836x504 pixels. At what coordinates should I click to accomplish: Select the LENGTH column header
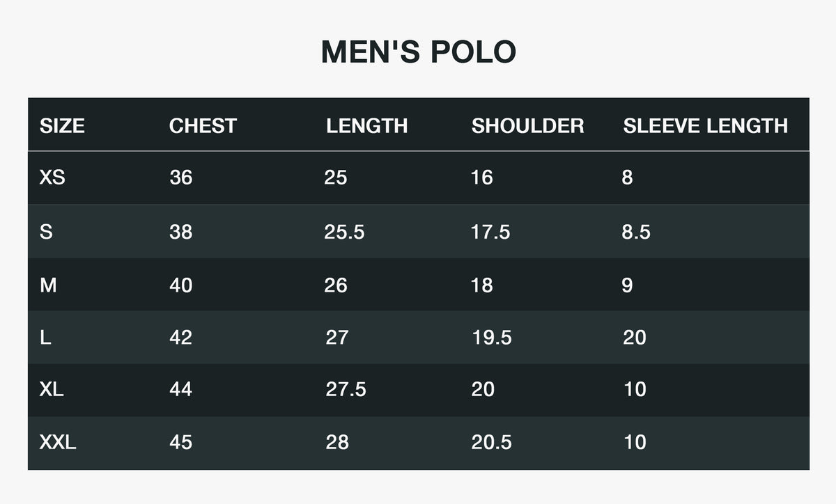pos(366,126)
